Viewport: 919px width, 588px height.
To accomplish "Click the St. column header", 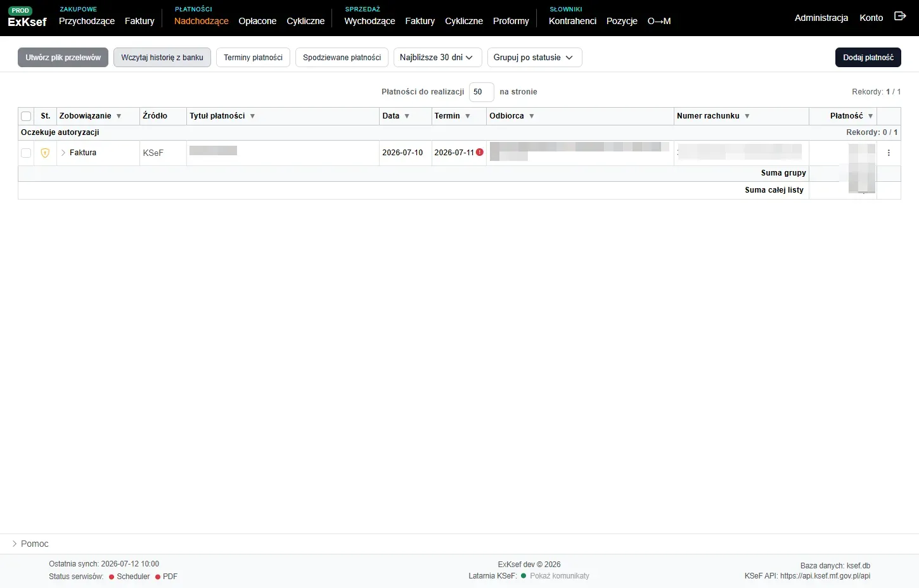I will (x=46, y=116).
